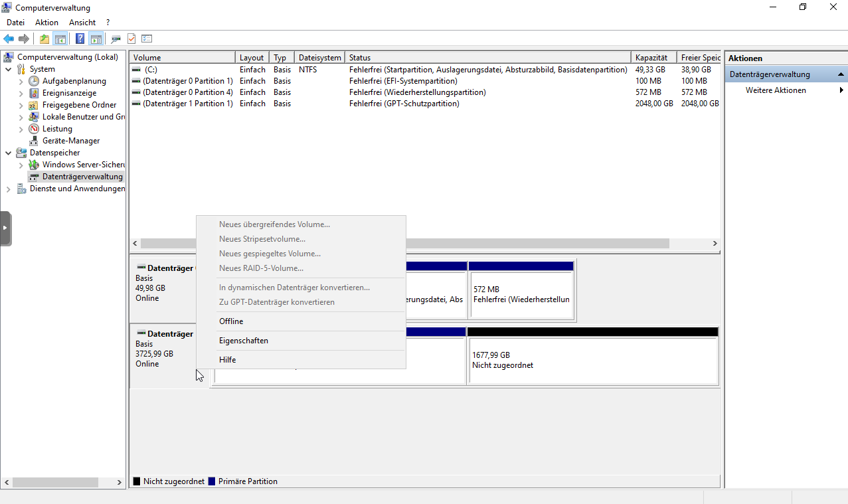Viewport: 848px width, 504px height.
Task: Select Datenträgerverwaltung in the tree
Action: [x=82, y=177]
